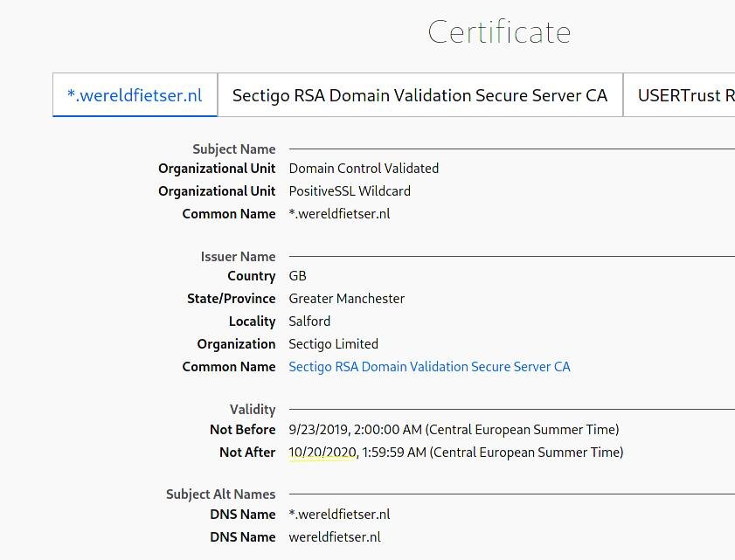Screen dimensions: 735x560
Task: Select the PositiveSSL Wildcard value
Action: 350,191
